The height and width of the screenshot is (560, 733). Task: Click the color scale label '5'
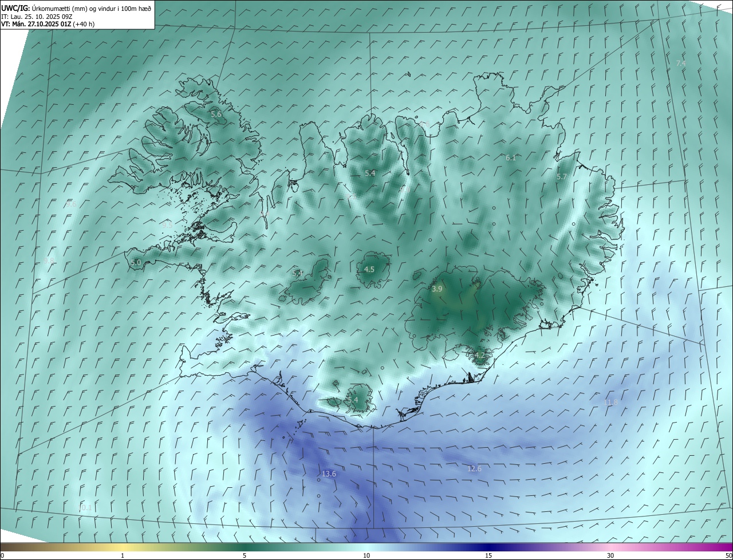point(245,555)
